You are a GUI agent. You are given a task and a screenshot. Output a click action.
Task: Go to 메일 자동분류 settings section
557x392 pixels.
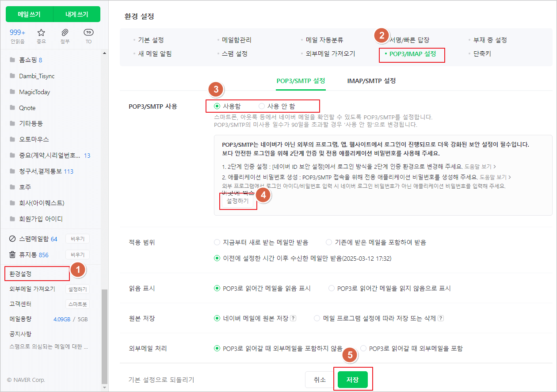pos(324,40)
